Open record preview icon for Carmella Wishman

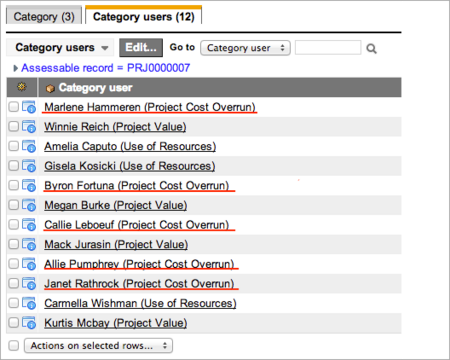point(29,304)
